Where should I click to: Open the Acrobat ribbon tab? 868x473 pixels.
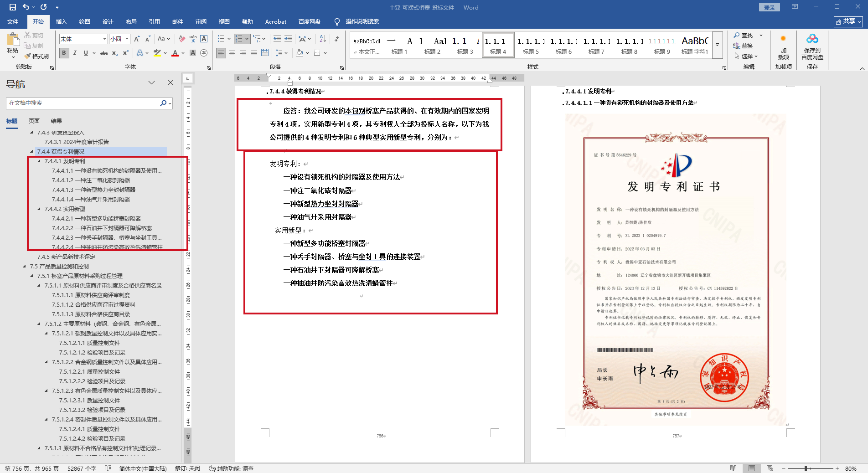(x=276, y=21)
